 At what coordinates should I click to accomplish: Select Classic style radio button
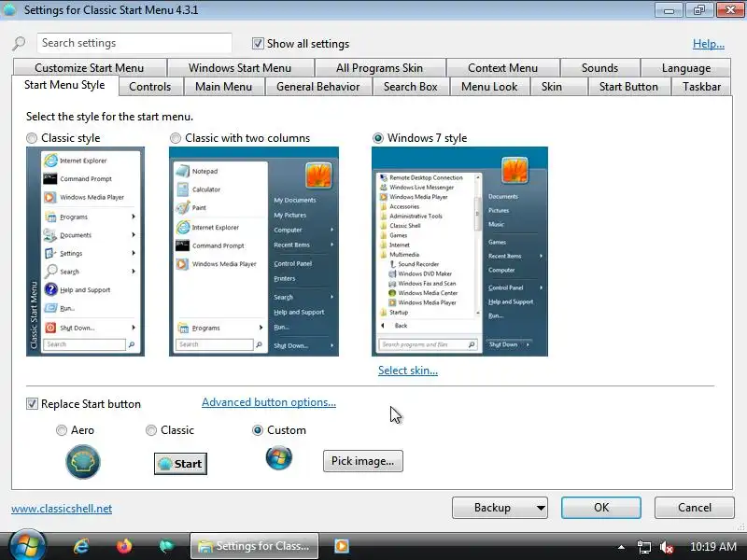[32, 138]
